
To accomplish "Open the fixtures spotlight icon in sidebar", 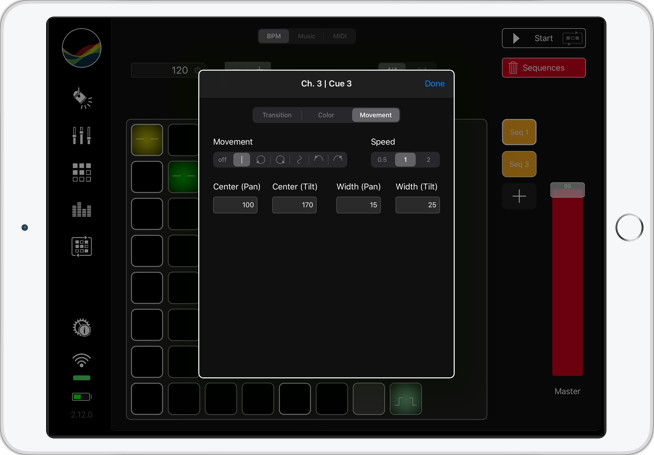I will pyautogui.click(x=82, y=98).
